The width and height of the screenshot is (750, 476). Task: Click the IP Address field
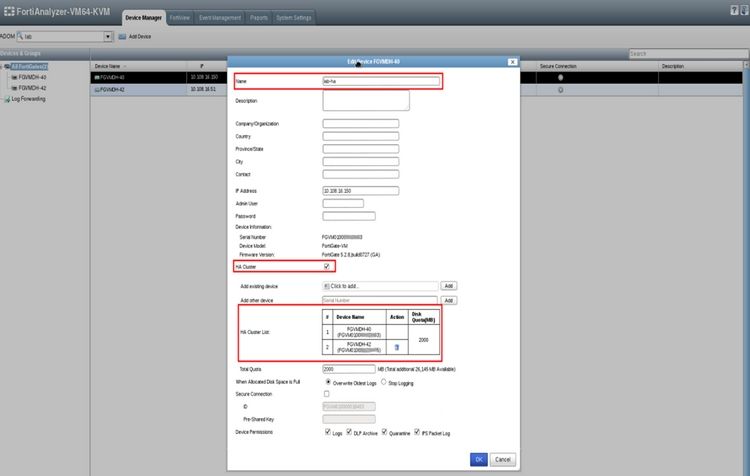(361, 191)
